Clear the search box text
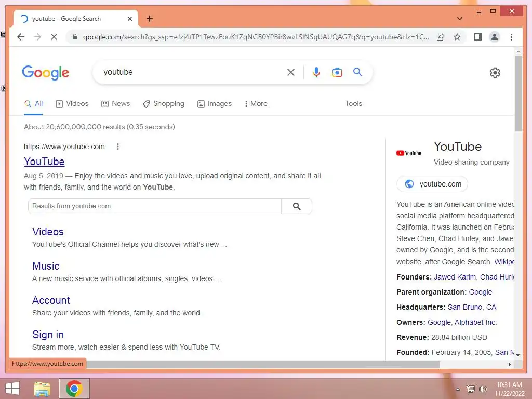The height and width of the screenshot is (399, 532). point(291,72)
